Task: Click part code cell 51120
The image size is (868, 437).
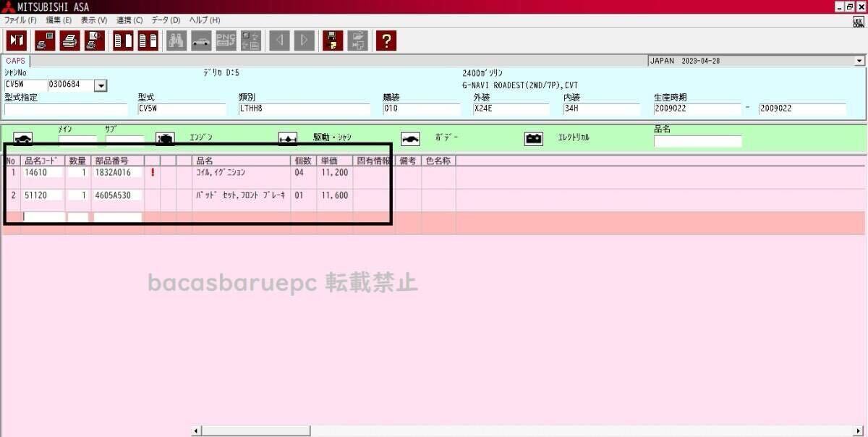Action: 43,195
